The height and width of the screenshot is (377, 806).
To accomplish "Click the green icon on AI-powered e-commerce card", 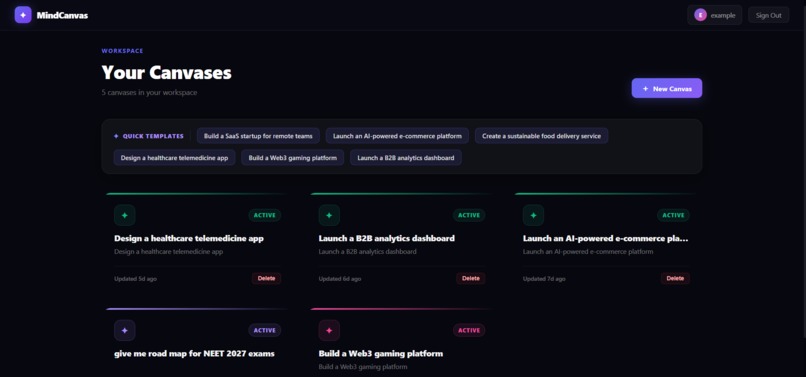I will point(533,215).
